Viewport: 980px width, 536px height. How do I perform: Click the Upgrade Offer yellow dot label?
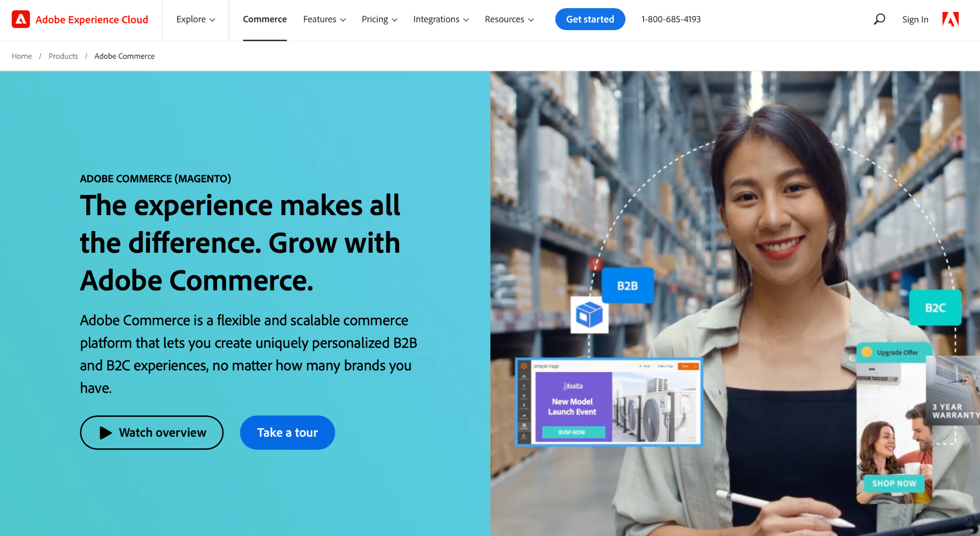pos(892,352)
